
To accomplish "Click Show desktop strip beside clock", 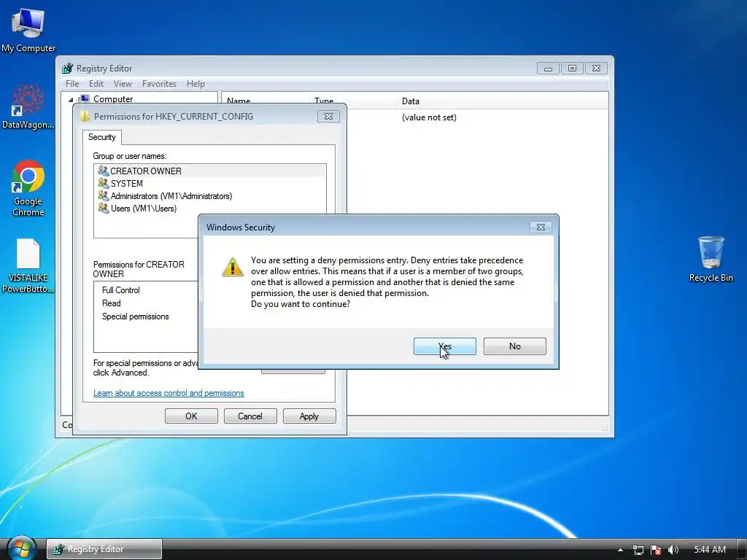I will (x=742, y=549).
